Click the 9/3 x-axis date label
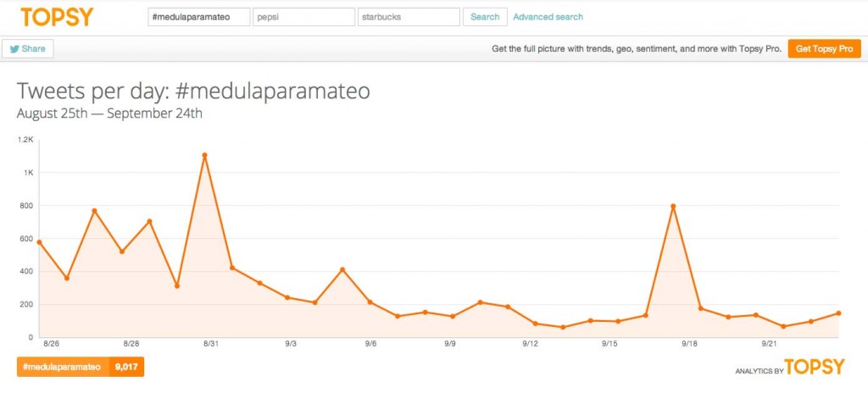Image resolution: width=868 pixels, height=393 pixels. click(291, 344)
